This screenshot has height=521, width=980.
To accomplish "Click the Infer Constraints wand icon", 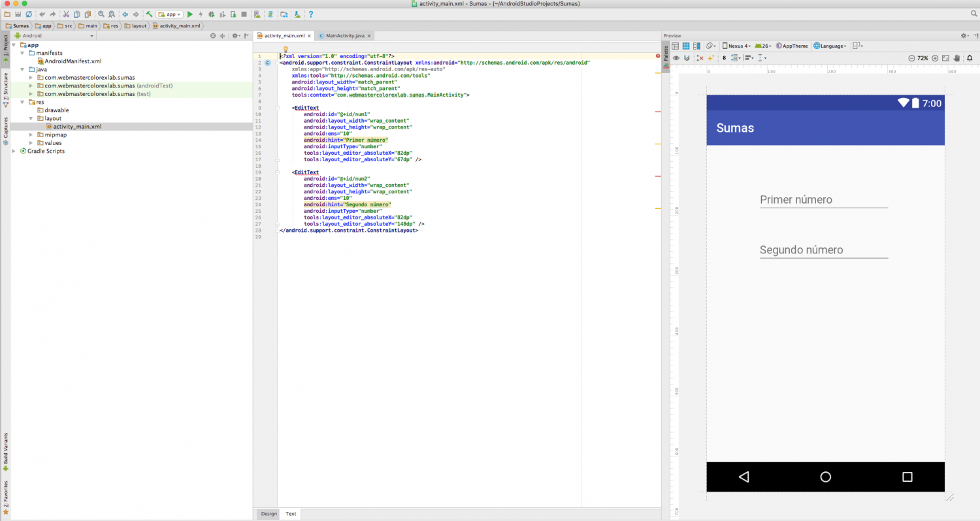I will 711,57.
